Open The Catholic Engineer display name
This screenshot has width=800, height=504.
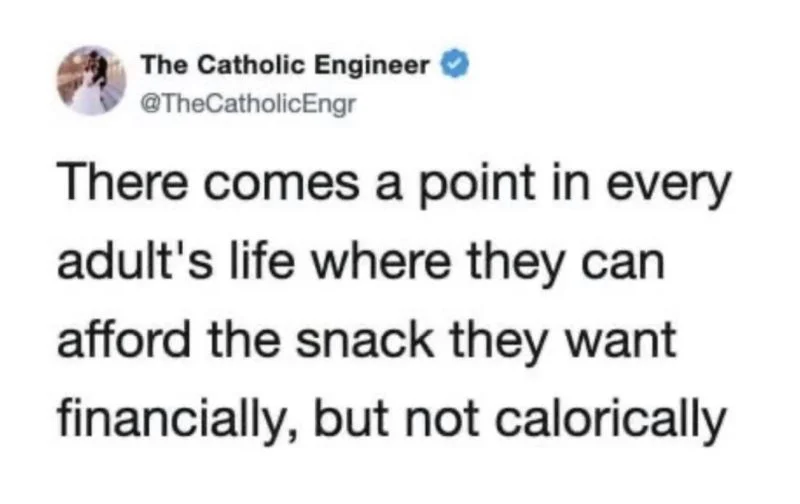[285, 65]
